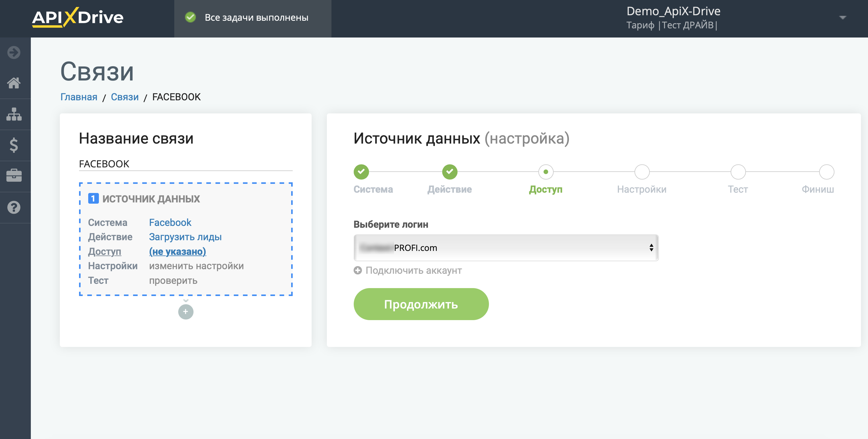This screenshot has height=439, width=868.
Task: Click the blue number 1 badge
Action: pos(93,199)
